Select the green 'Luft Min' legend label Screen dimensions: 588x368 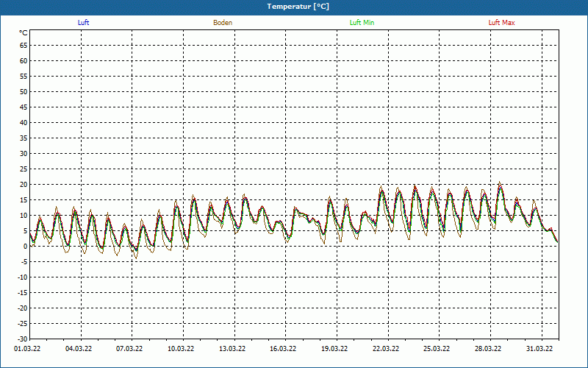362,23
